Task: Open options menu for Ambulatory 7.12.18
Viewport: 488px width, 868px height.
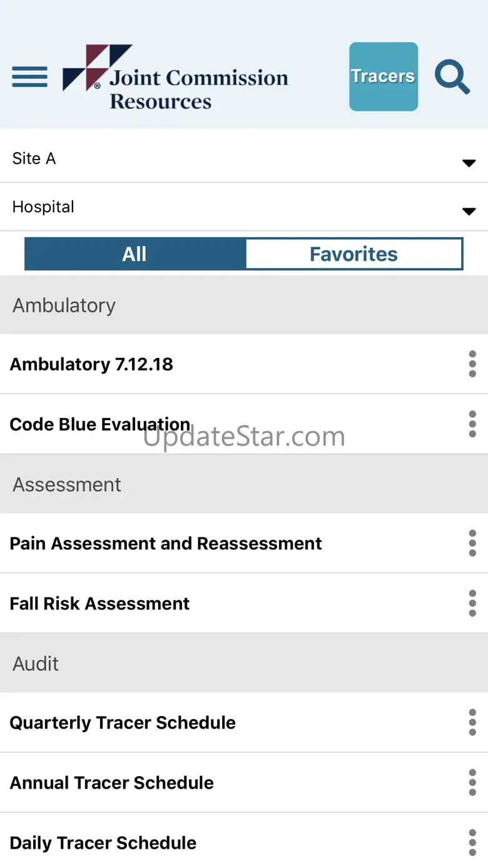Action: [x=472, y=364]
